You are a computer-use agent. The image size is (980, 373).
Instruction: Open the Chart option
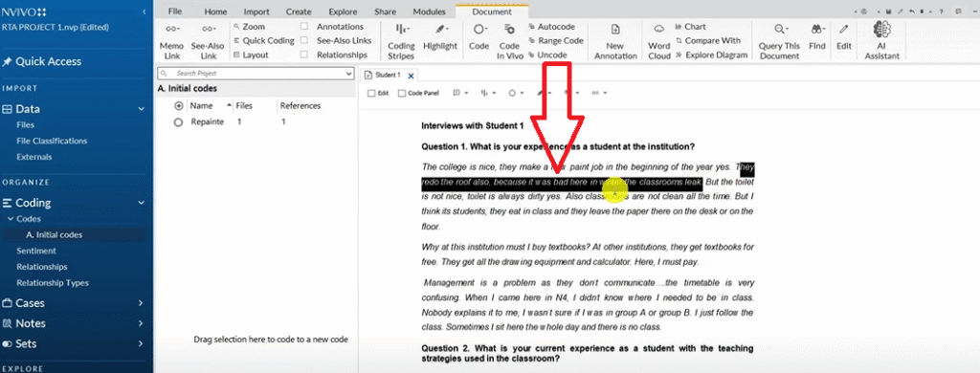pos(691,27)
